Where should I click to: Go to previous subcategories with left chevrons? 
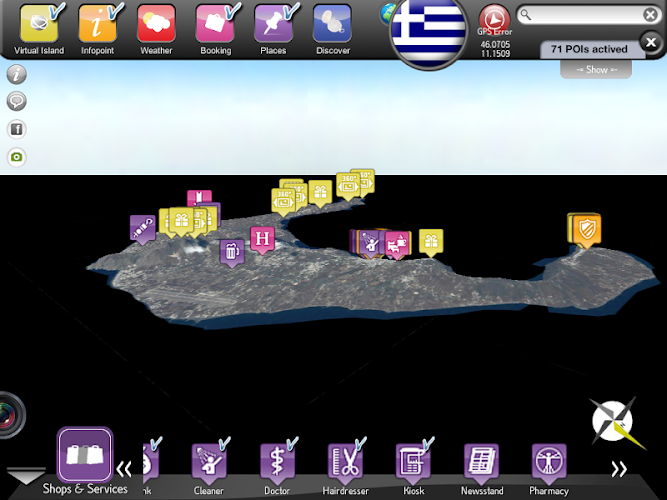(x=124, y=469)
